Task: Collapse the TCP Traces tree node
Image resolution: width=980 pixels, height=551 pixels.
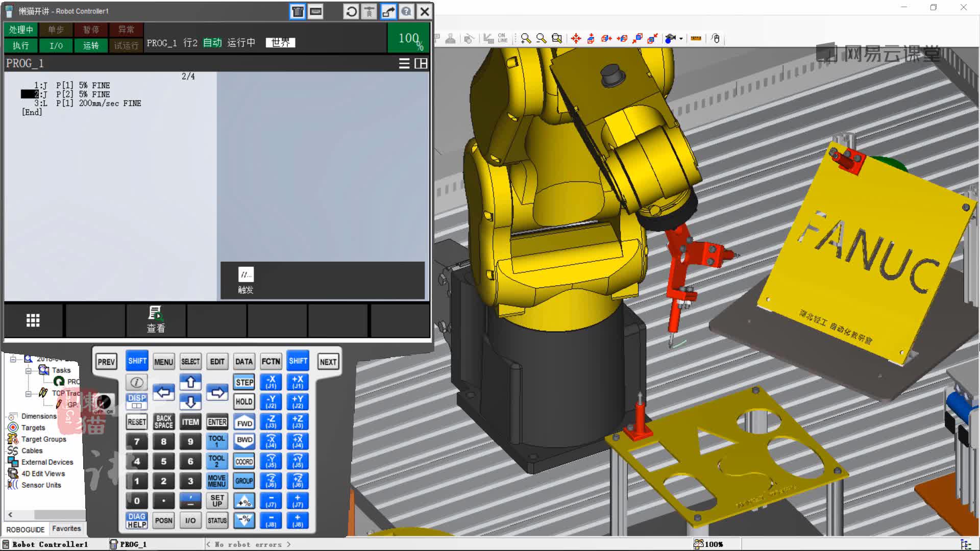Action: pos(29,393)
